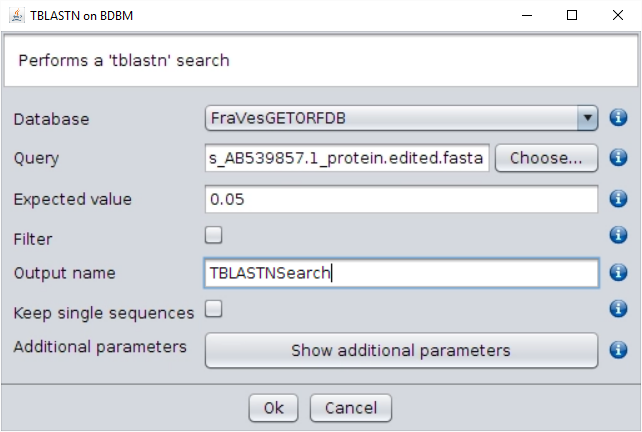Click the Expected value input field
The image size is (642, 432).
pyautogui.click(x=401, y=199)
